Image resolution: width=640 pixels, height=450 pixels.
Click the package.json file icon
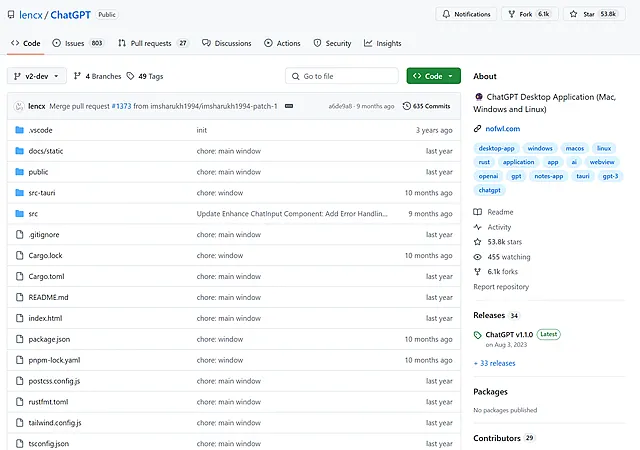[19, 339]
